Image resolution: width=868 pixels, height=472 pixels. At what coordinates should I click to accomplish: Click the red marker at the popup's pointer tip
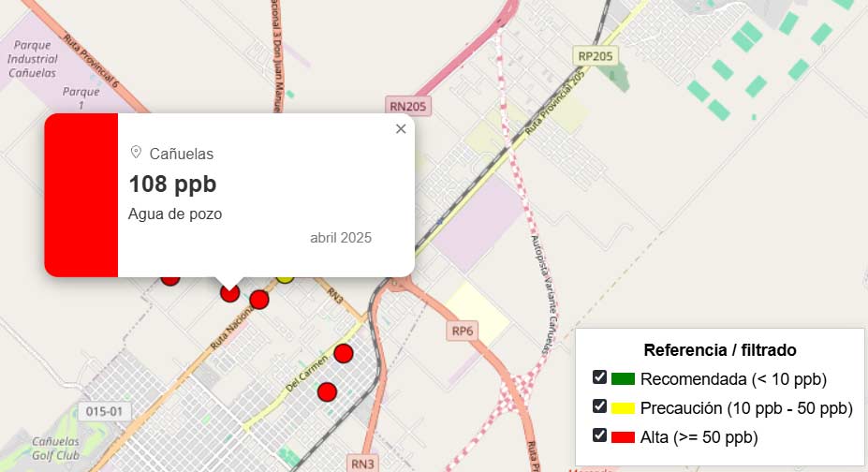coord(229,292)
